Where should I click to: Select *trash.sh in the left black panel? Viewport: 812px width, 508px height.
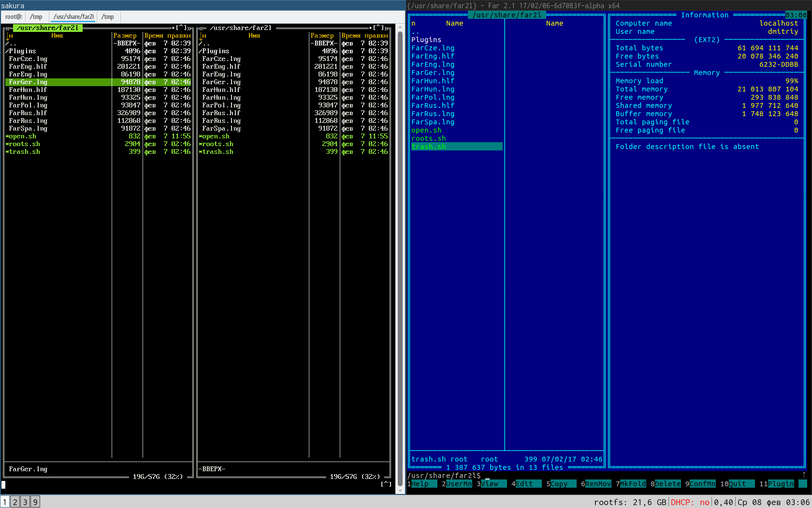pos(23,152)
